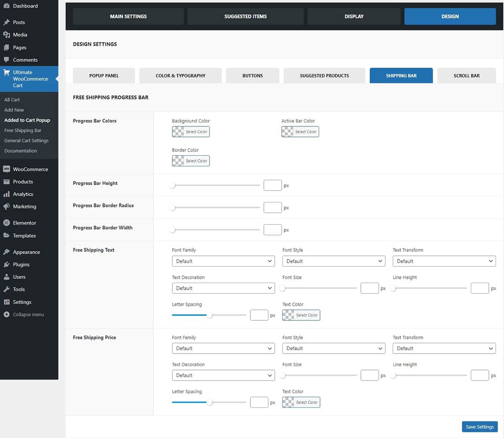Click the Appearance paintbrush icon
This screenshot has width=504, height=438.
point(6,252)
